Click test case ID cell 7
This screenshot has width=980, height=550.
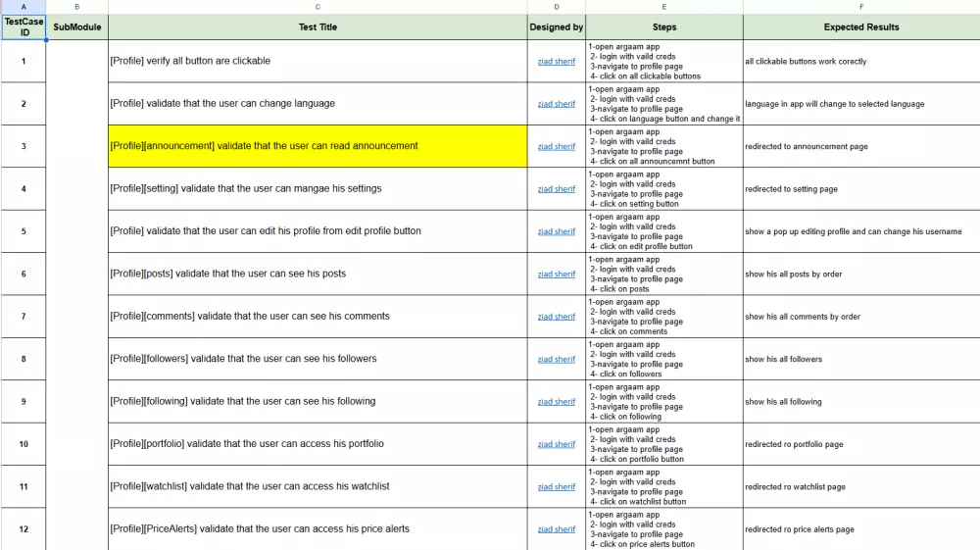click(x=24, y=317)
